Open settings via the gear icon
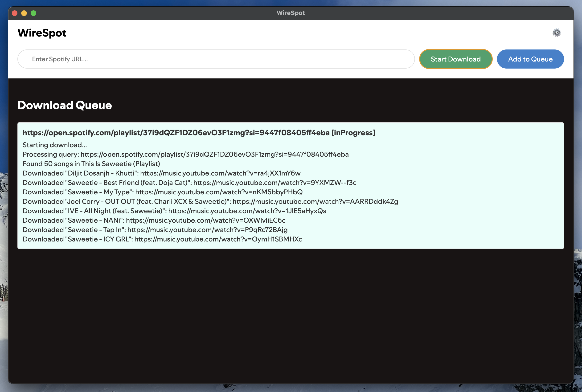 pos(556,33)
